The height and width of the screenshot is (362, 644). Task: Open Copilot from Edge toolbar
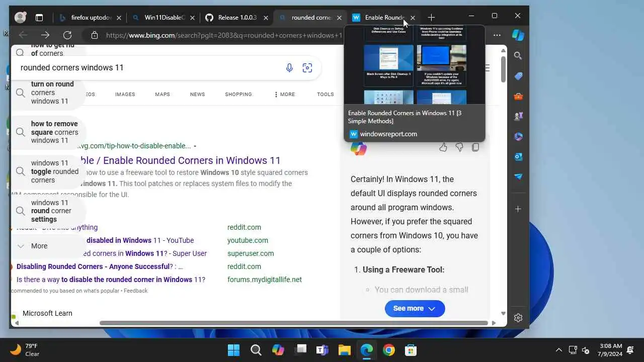[x=518, y=35]
